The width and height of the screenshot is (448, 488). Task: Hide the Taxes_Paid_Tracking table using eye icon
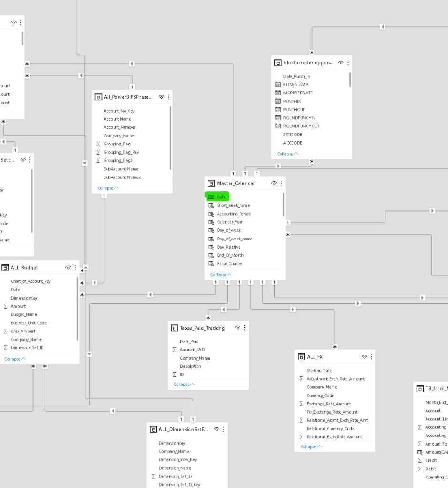[x=238, y=328]
